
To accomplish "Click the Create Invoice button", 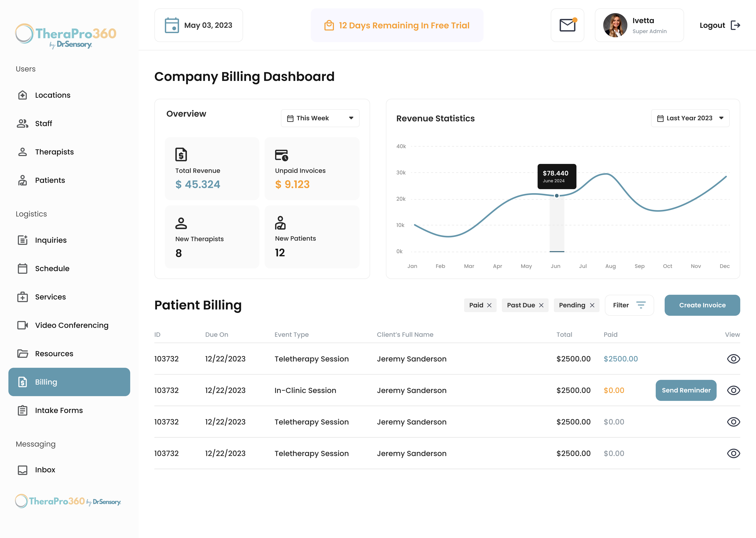I will coord(702,305).
